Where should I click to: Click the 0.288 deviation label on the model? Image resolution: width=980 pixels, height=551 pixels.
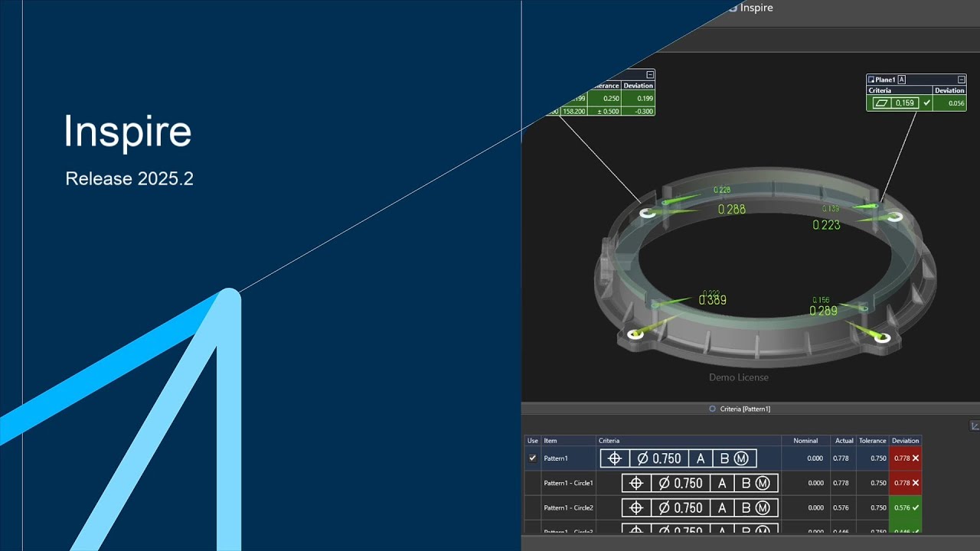pos(732,209)
